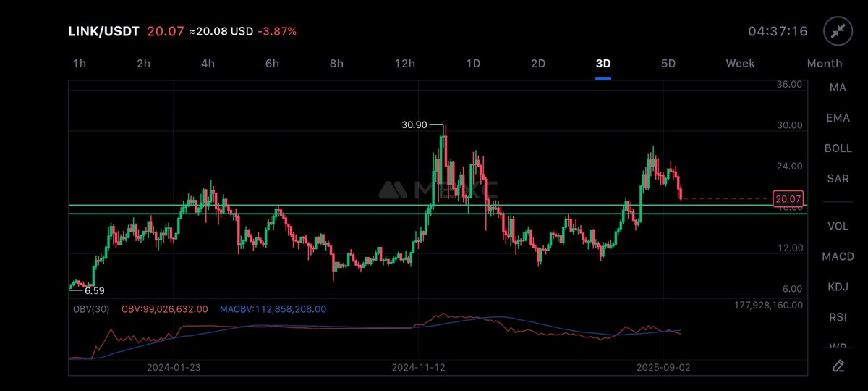The height and width of the screenshot is (391, 868).
Task: Click the 04:37:16 countdown timer
Action: (x=778, y=32)
